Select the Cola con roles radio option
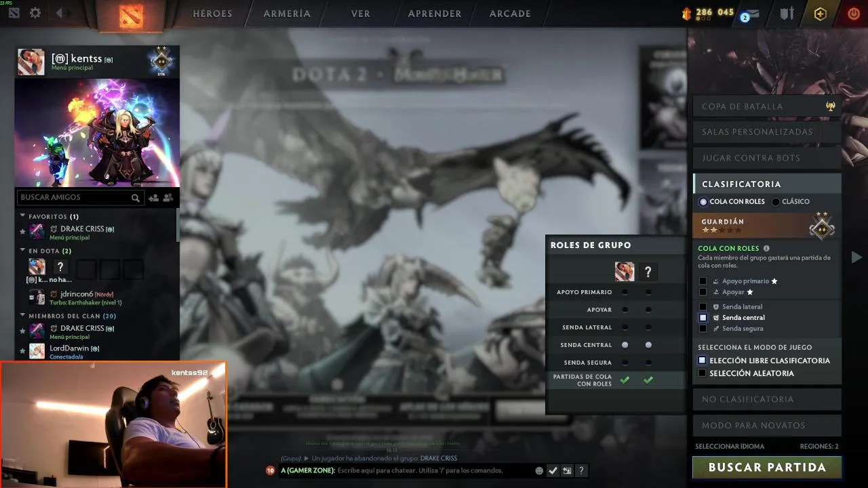The width and height of the screenshot is (868, 488). pos(703,202)
